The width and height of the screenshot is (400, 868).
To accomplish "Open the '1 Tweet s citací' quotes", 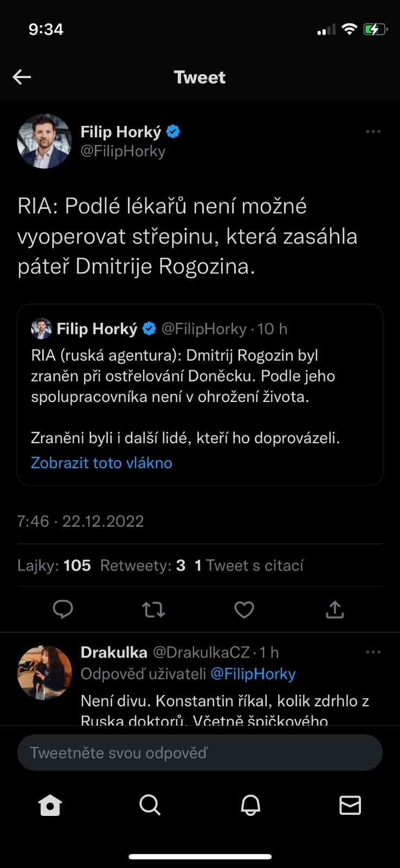I will (x=249, y=566).
